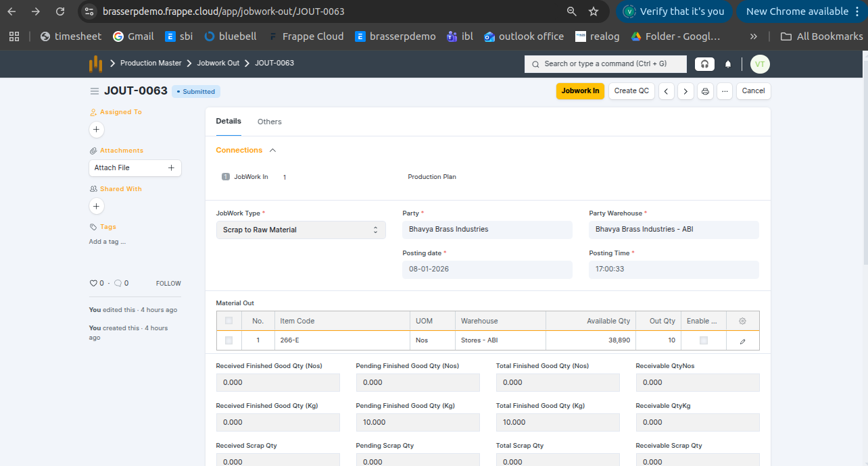Screen dimensions: 868x466
Task: Click the yellow Jobwork In button
Action: (x=580, y=91)
